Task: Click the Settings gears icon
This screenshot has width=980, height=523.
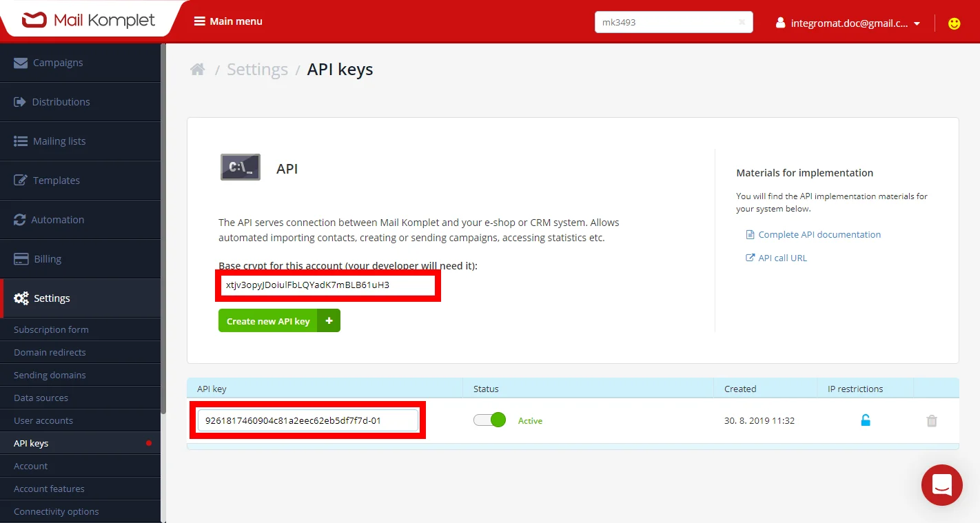Action: (x=21, y=298)
